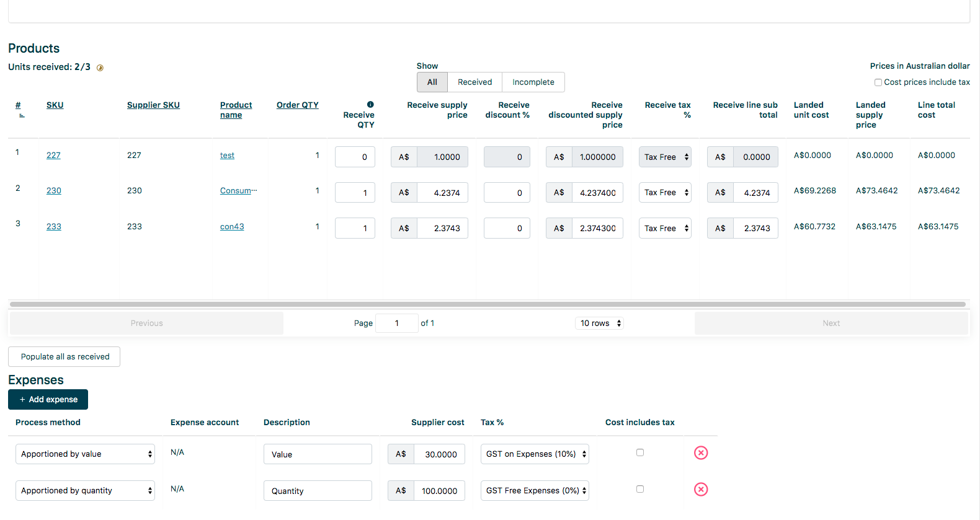Click the Quantity description field
The image size is (980, 520).
(x=318, y=490)
